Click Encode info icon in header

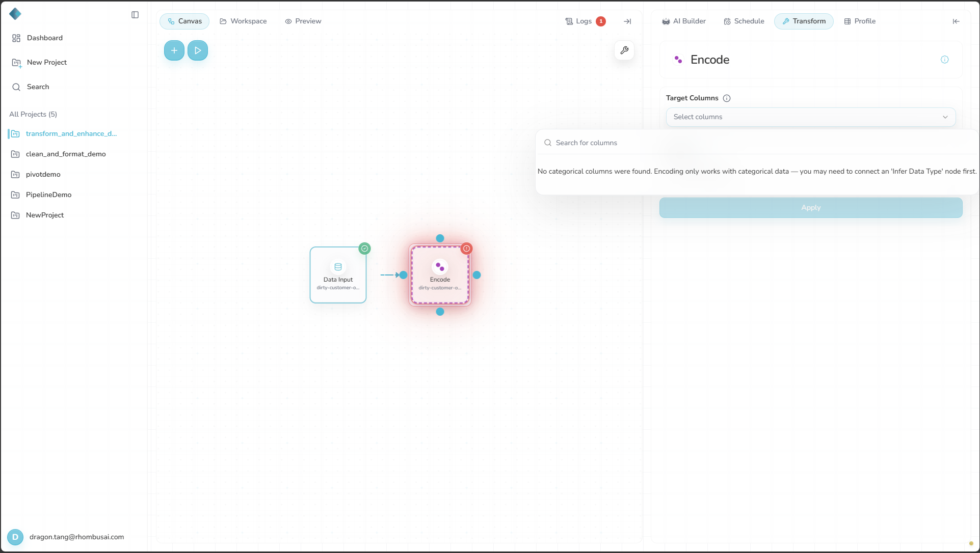[945, 60]
